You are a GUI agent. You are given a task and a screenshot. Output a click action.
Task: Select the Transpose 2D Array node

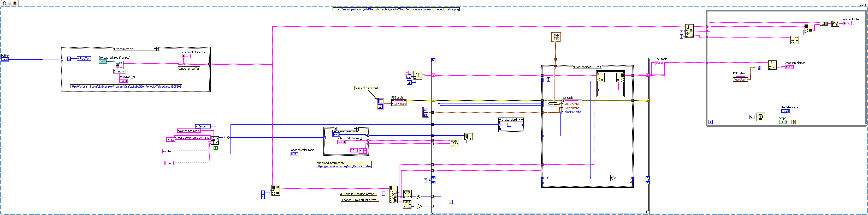coord(835,23)
